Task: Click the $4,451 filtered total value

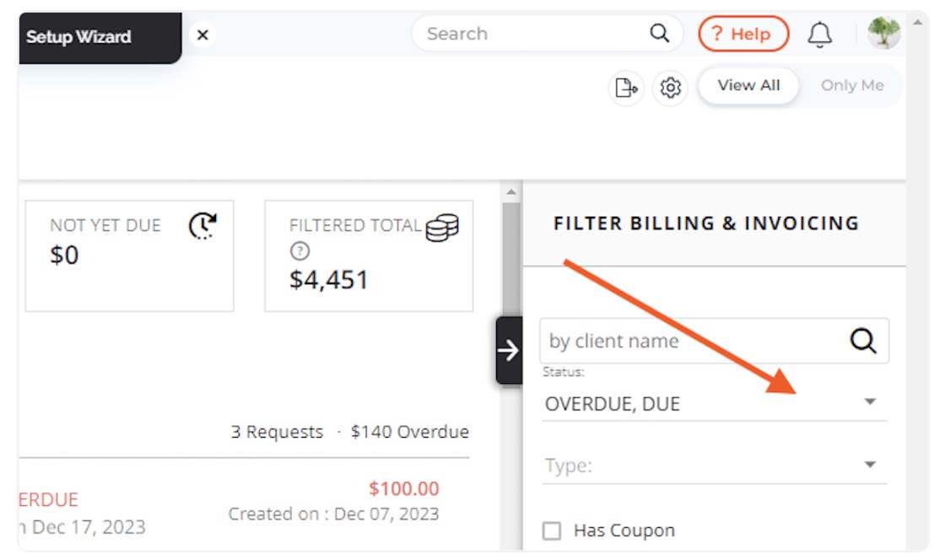Action: pos(328,280)
